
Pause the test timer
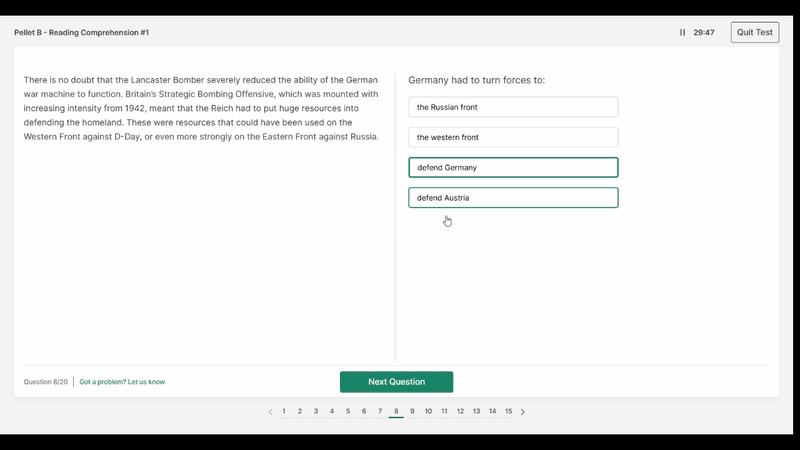point(683,33)
